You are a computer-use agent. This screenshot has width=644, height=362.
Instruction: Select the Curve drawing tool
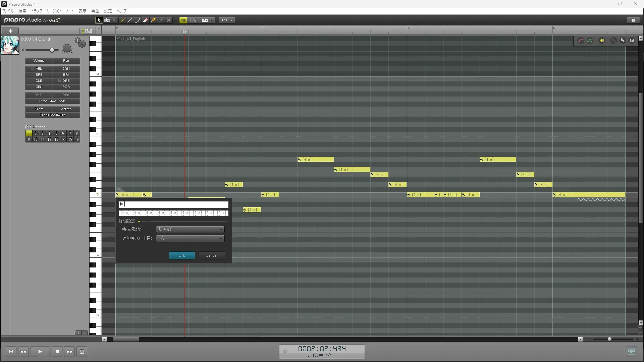138,20
